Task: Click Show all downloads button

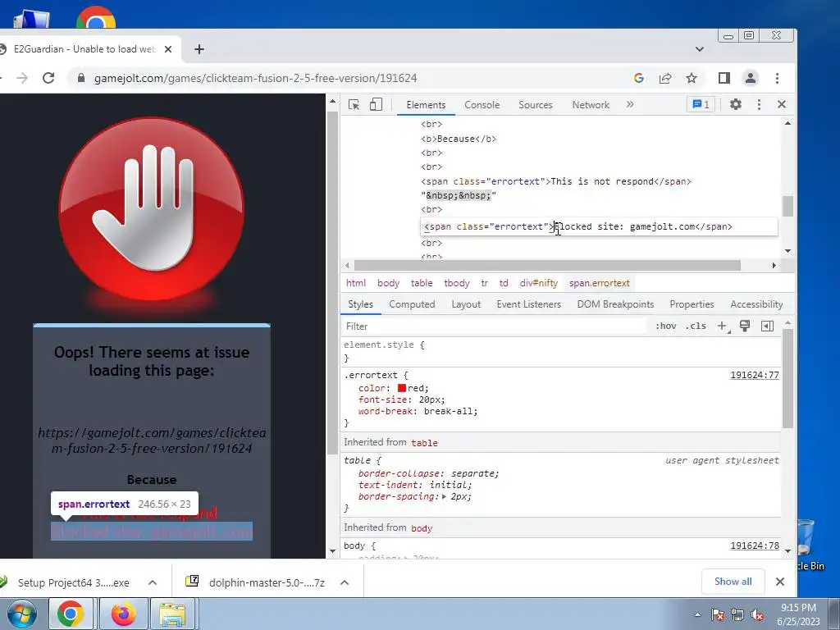Action: coord(733,582)
